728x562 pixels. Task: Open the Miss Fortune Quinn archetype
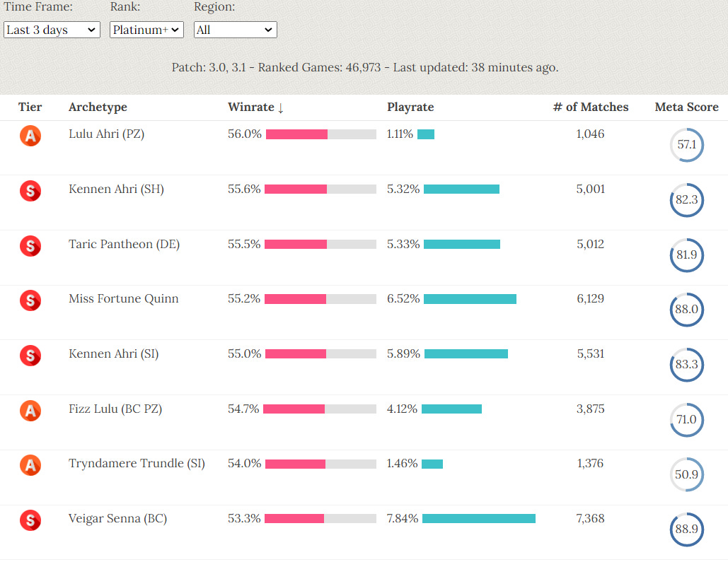[124, 299]
